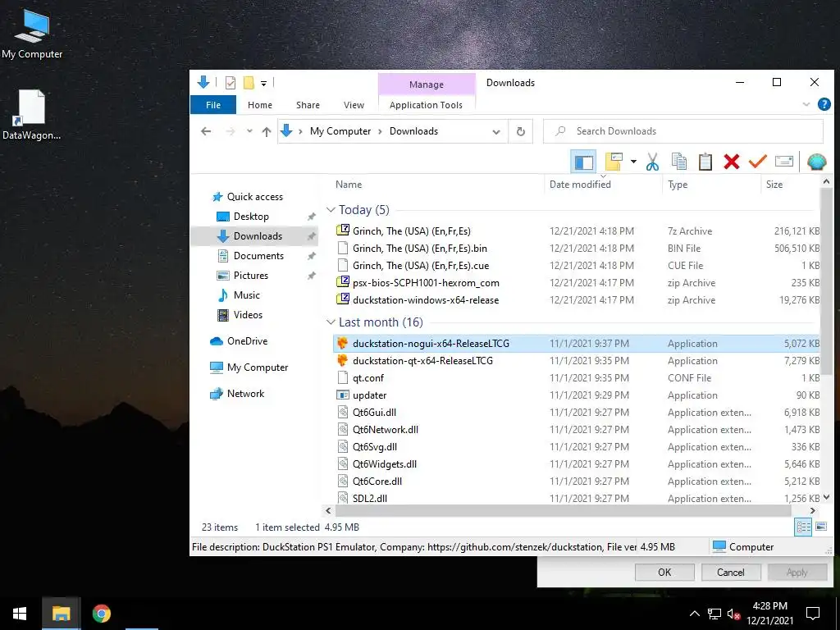
Task: Unpin Desktop from Quick access
Action: [x=311, y=217]
